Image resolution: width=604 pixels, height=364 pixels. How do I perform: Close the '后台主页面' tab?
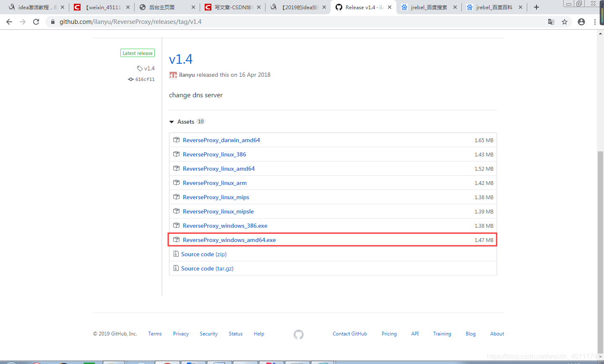coord(193,7)
